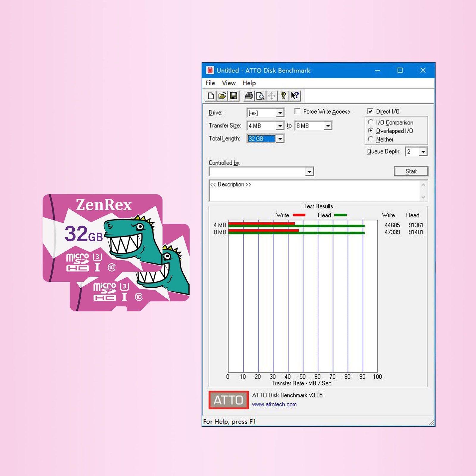Click the ATTO logo image
The height and width of the screenshot is (476, 476).
tap(228, 400)
